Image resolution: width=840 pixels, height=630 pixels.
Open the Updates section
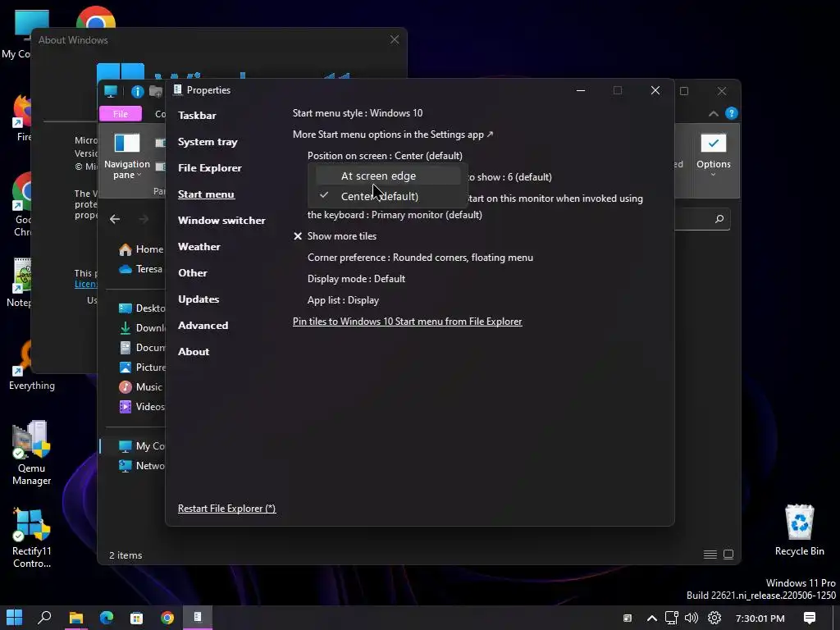(x=199, y=299)
